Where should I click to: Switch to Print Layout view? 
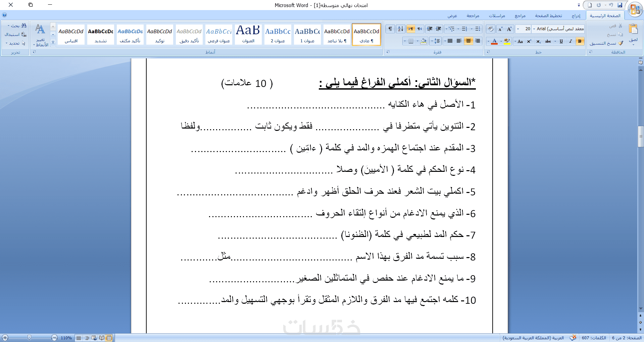[x=109, y=338]
